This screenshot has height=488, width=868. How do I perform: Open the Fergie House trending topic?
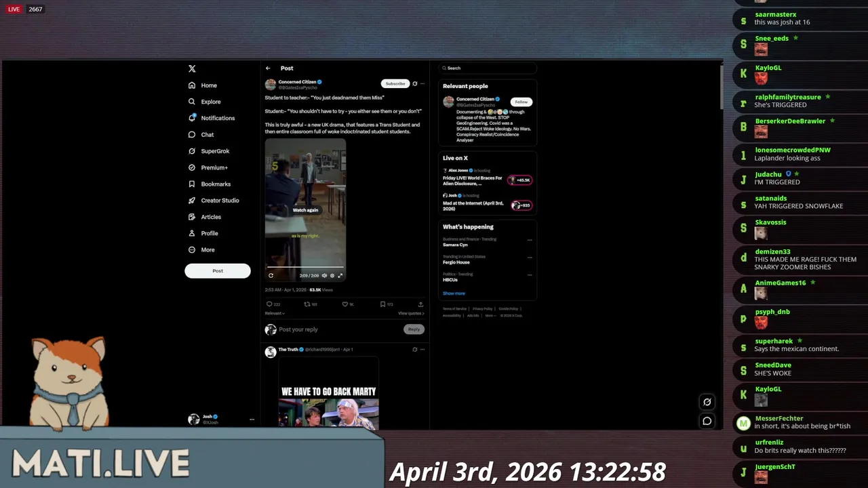(456, 262)
